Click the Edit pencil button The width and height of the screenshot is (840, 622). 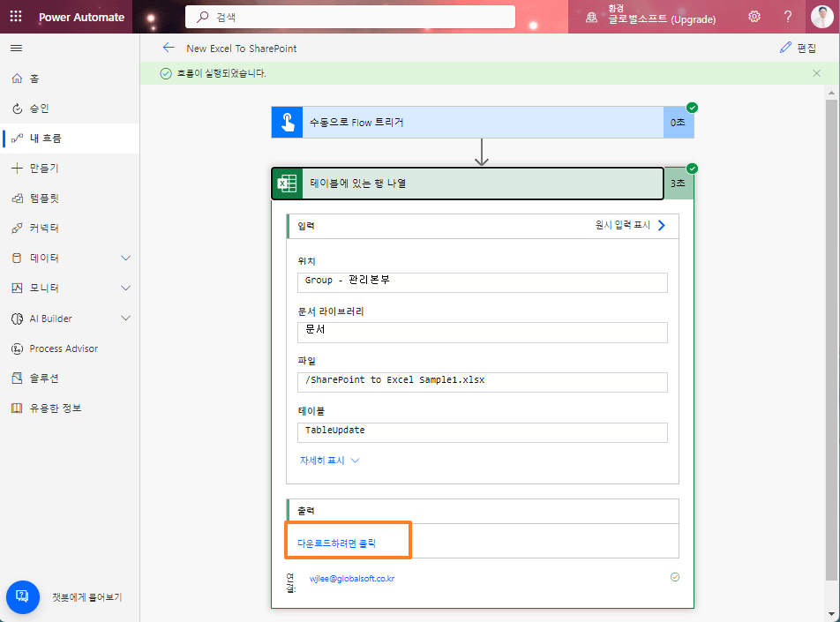click(x=798, y=48)
